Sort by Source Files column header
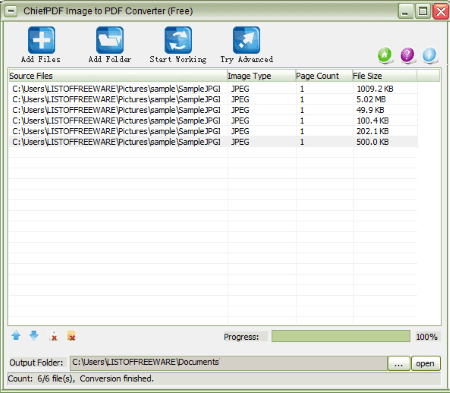Screen dimensions: 450x393 pos(118,76)
